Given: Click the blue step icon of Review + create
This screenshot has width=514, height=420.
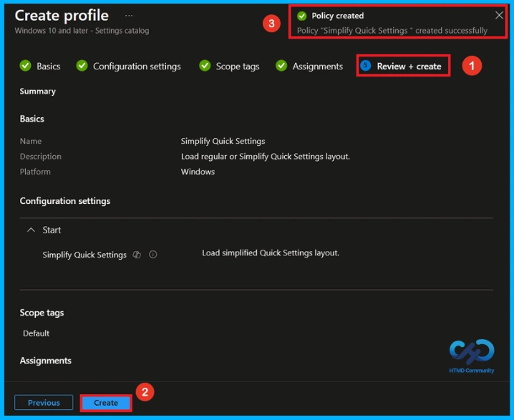Looking at the screenshot, I should click(366, 66).
